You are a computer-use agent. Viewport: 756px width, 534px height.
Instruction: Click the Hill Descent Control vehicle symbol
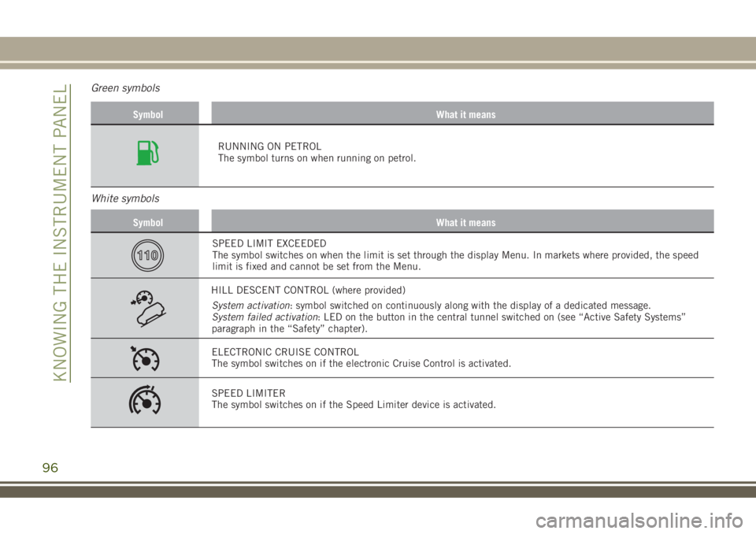tap(148, 309)
